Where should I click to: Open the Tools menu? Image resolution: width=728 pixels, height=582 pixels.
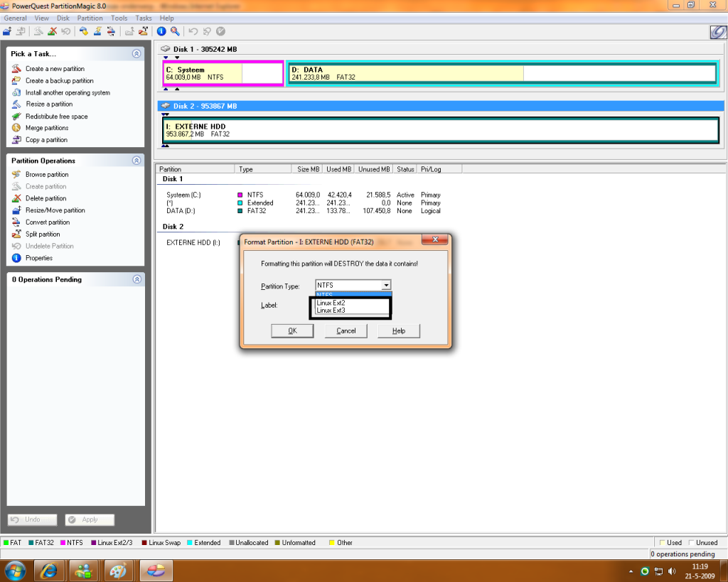tap(119, 18)
